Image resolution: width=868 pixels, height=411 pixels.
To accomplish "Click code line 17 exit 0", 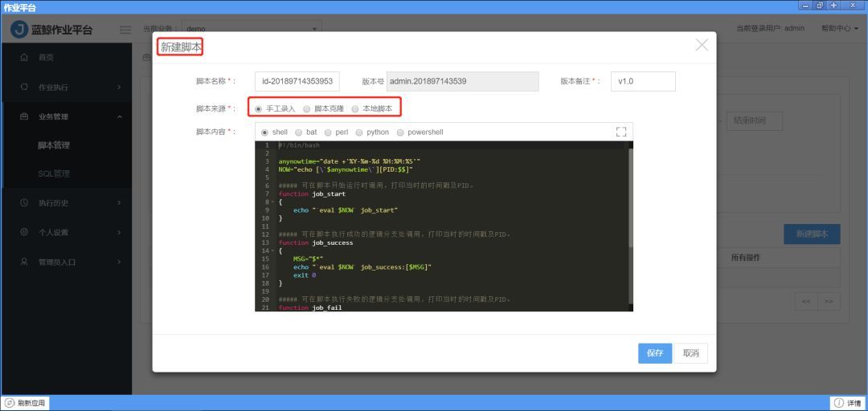I will point(305,275).
